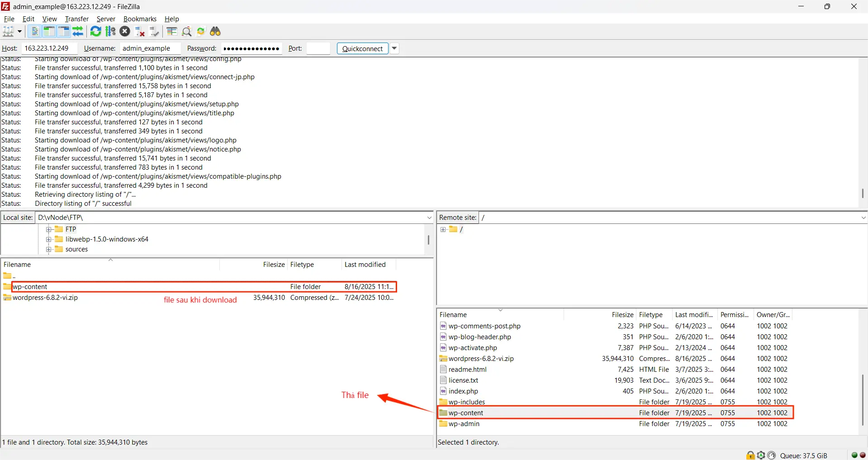
Task: Click the message log scrollbar thumb
Action: (x=863, y=193)
